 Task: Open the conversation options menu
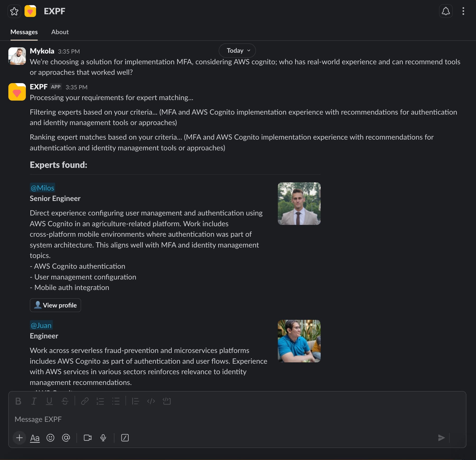(x=463, y=11)
